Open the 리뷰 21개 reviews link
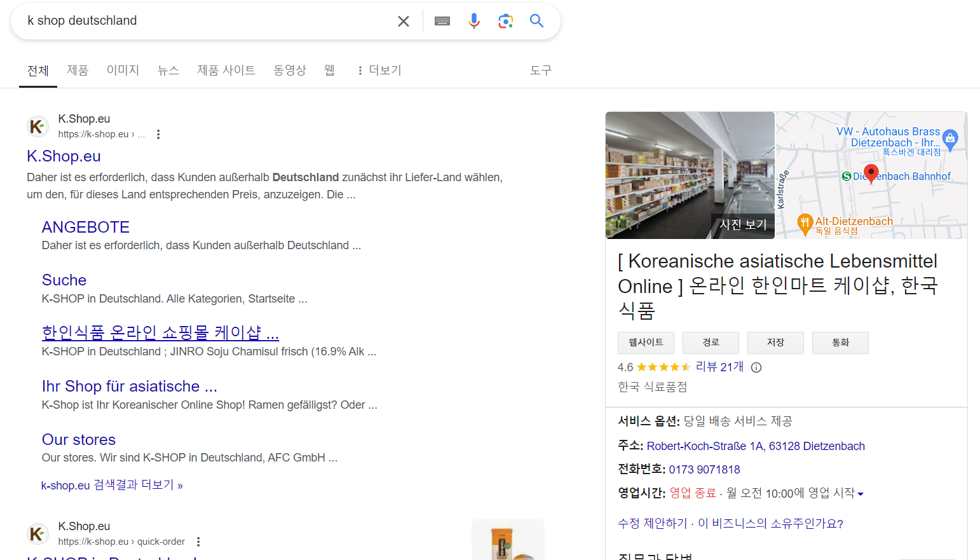Viewport: 980px width, 560px height. [719, 367]
